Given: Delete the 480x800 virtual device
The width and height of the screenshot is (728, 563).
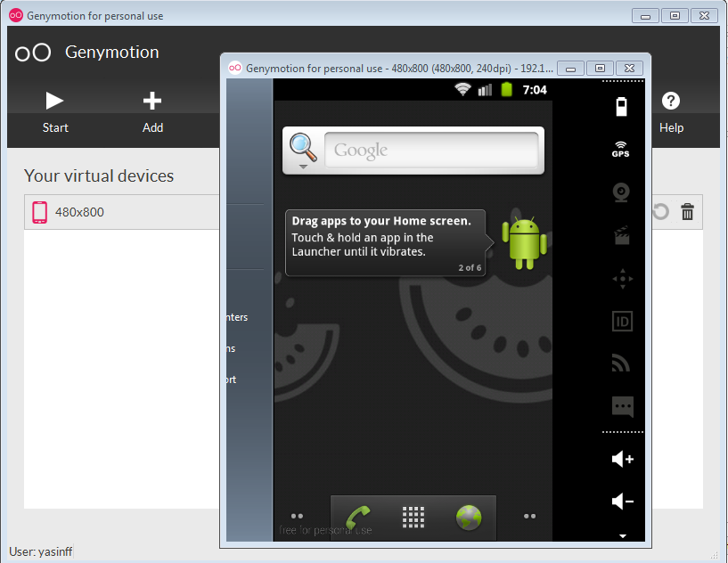Looking at the screenshot, I should pos(687,212).
